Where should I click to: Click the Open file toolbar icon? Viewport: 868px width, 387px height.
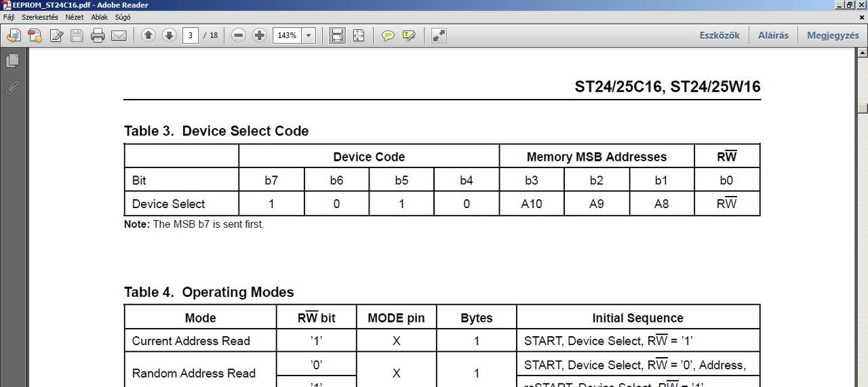[14, 35]
